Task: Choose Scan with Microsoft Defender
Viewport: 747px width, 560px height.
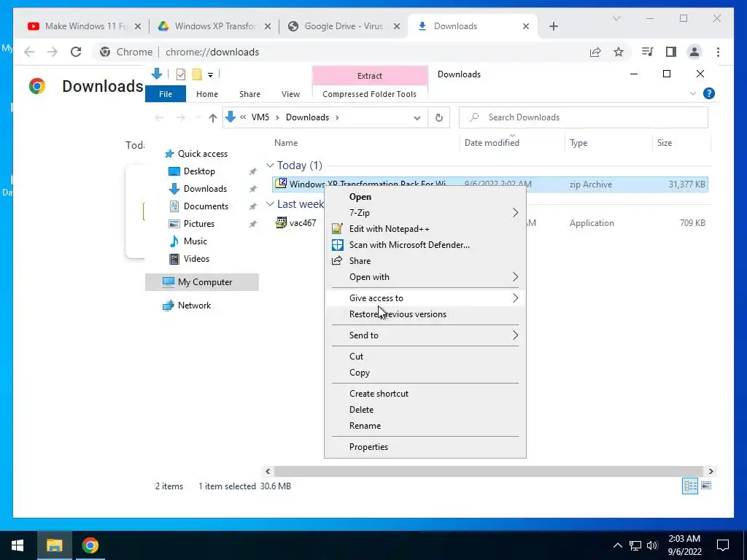Action: tap(425, 245)
